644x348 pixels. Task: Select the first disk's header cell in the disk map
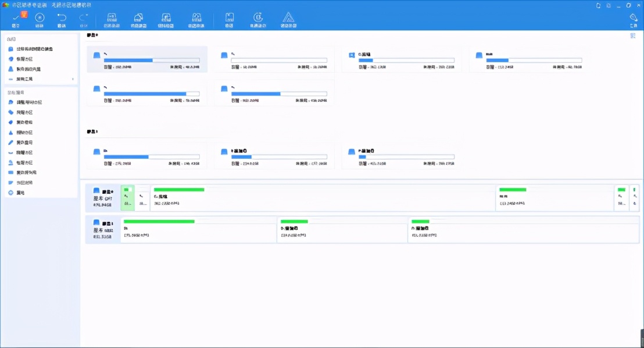coord(103,198)
